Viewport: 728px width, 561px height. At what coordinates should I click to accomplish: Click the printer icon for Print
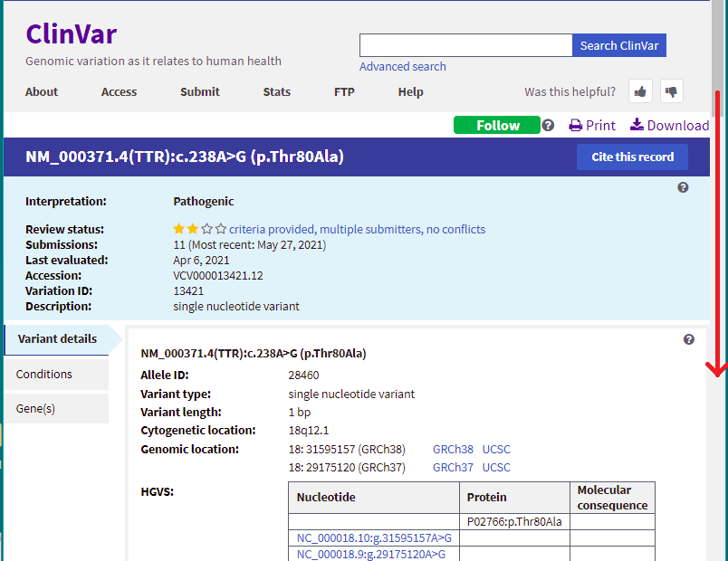click(575, 125)
